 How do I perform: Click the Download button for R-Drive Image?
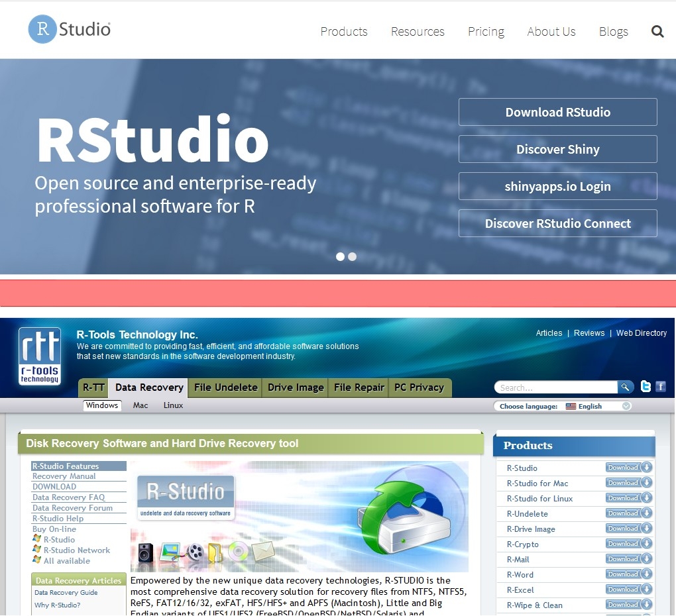tap(628, 528)
